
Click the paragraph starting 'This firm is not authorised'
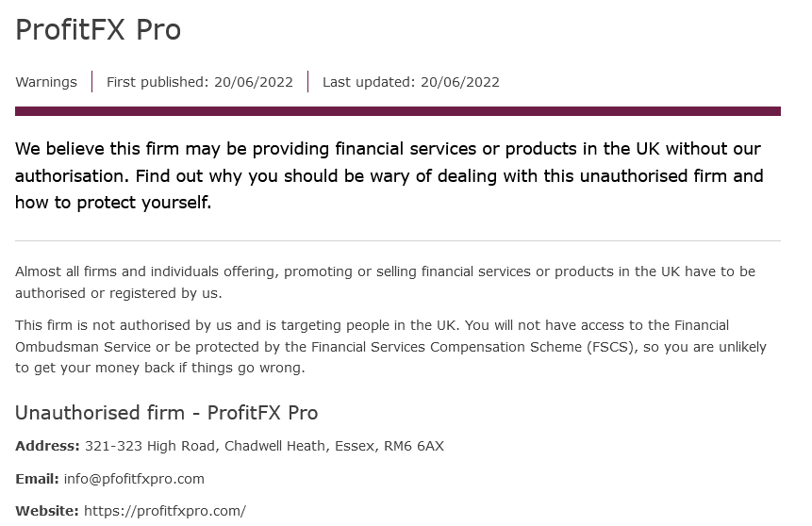pyautogui.click(x=390, y=346)
